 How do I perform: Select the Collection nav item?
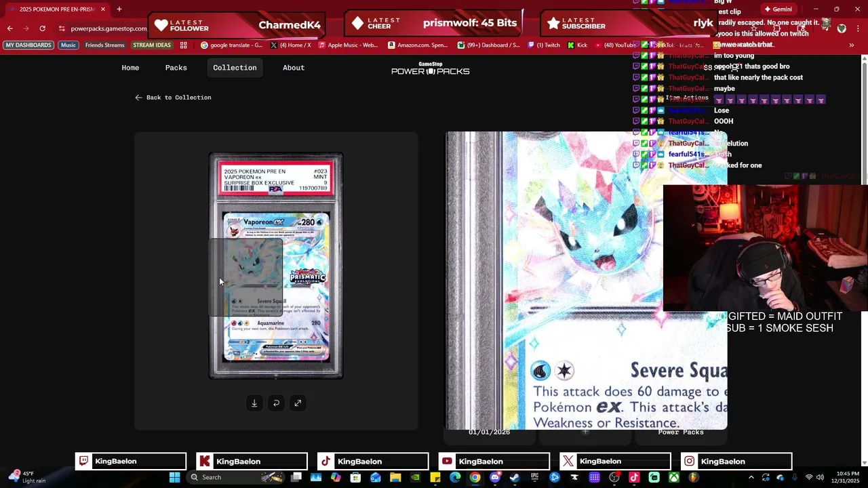(235, 68)
